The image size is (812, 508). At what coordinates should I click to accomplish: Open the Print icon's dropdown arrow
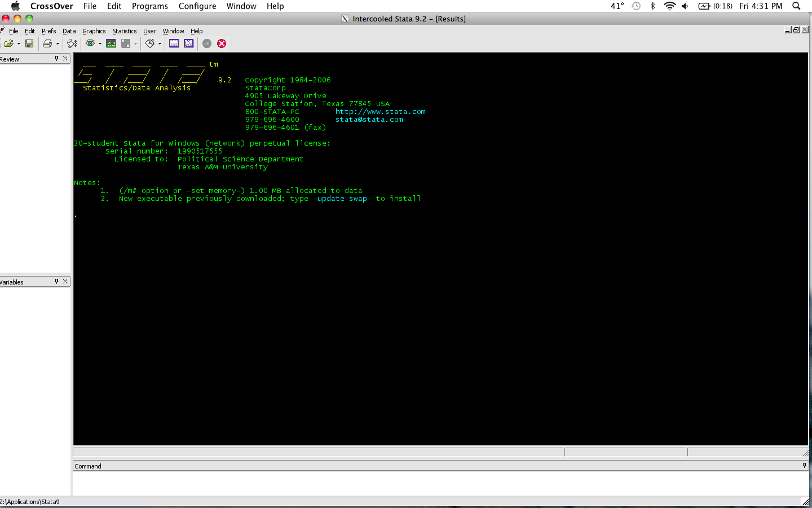[x=57, y=43]
